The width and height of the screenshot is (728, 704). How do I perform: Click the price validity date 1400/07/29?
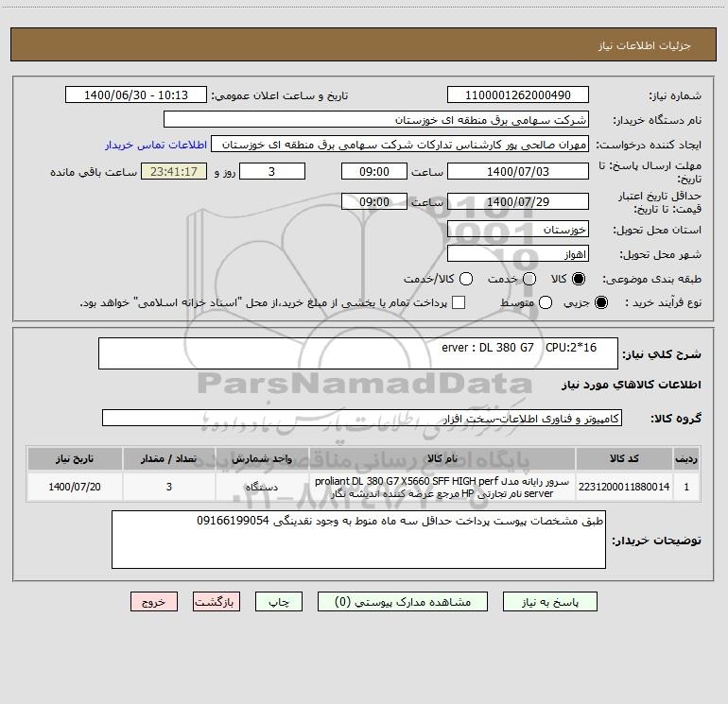[518, 201]
